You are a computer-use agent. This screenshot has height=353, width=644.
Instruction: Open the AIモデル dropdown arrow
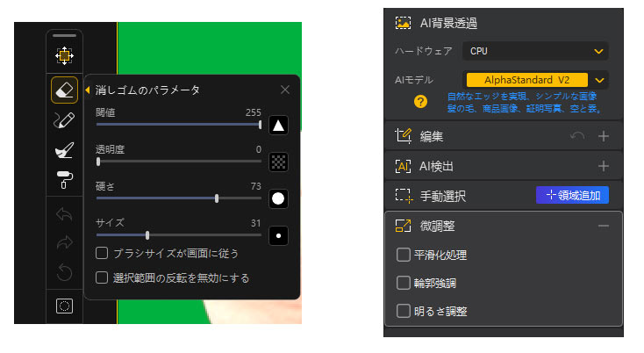(x=599, y=80)
